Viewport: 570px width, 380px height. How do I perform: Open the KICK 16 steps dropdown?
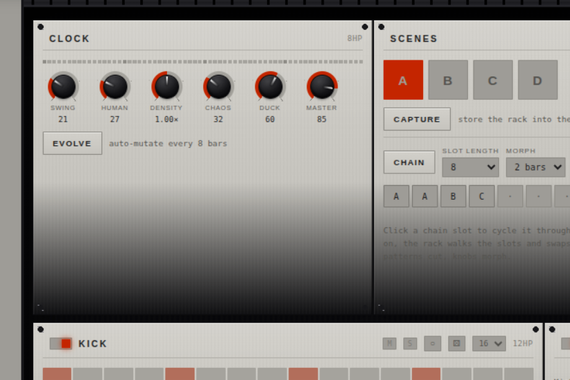tap(489, 343)
